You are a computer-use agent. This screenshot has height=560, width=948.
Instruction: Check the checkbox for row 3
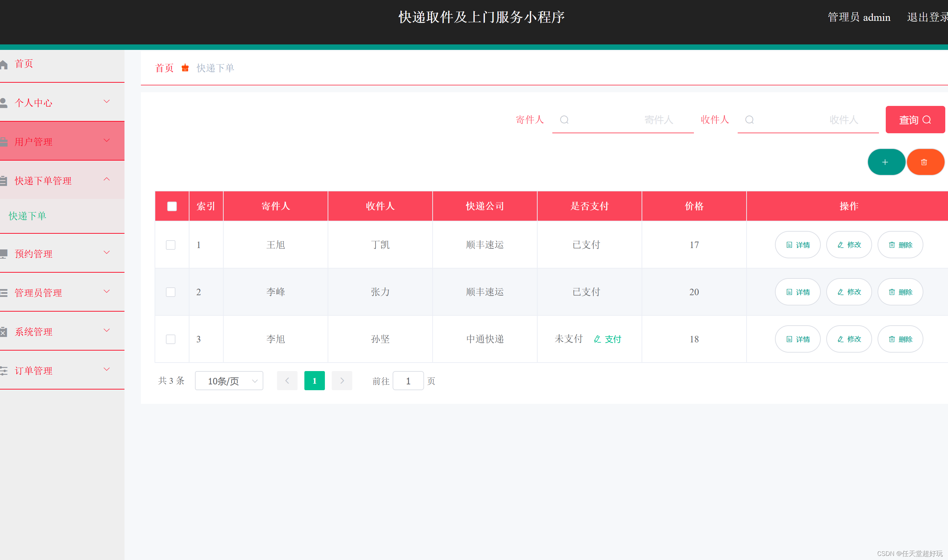pos(171,339)
